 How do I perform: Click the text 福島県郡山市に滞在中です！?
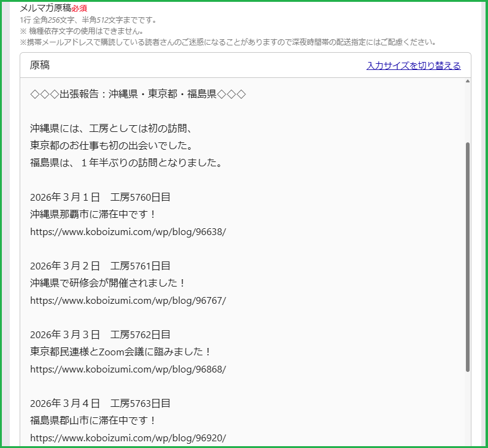[93, 420]
